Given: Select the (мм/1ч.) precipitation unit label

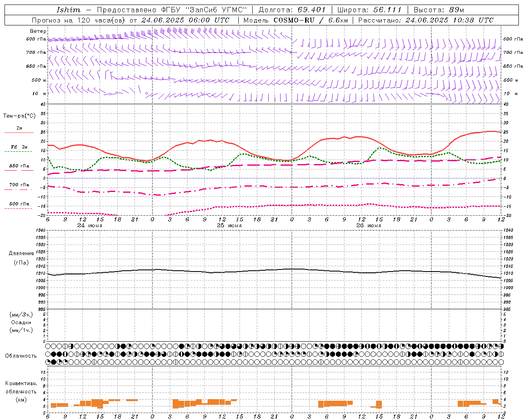Looking at the screenshot, I should click(x=21, y=330).
